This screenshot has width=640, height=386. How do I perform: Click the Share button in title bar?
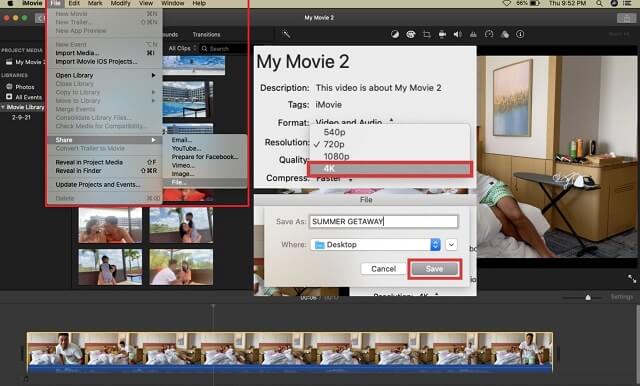point(626,18)
